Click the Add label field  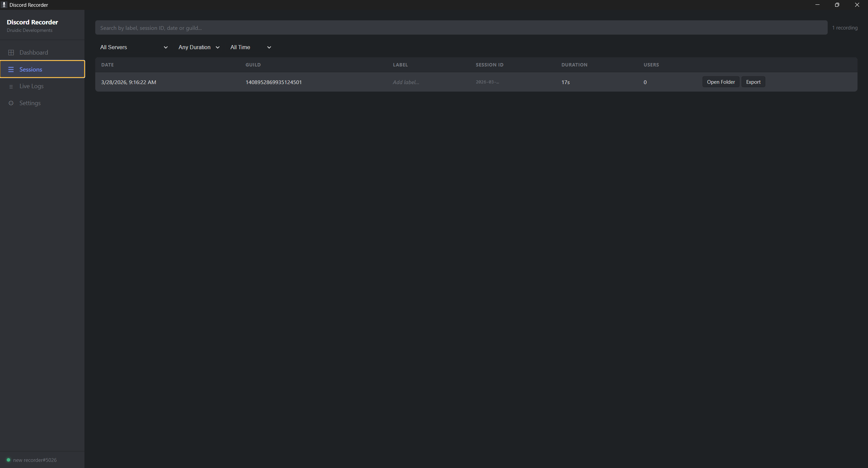tap(406, 82)
